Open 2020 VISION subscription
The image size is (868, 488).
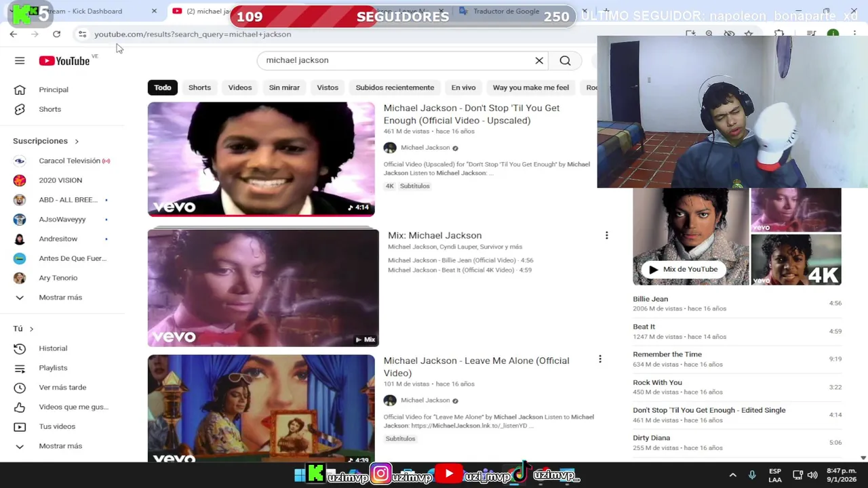62,180
